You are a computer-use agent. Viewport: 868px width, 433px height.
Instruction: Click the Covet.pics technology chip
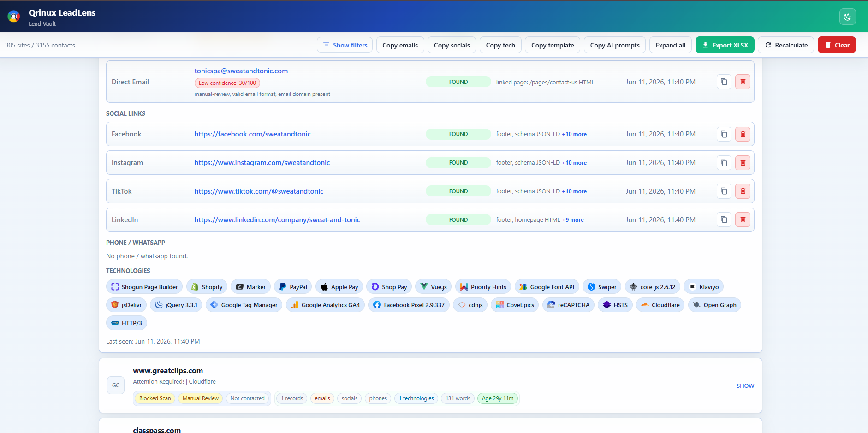pos(515,305)
